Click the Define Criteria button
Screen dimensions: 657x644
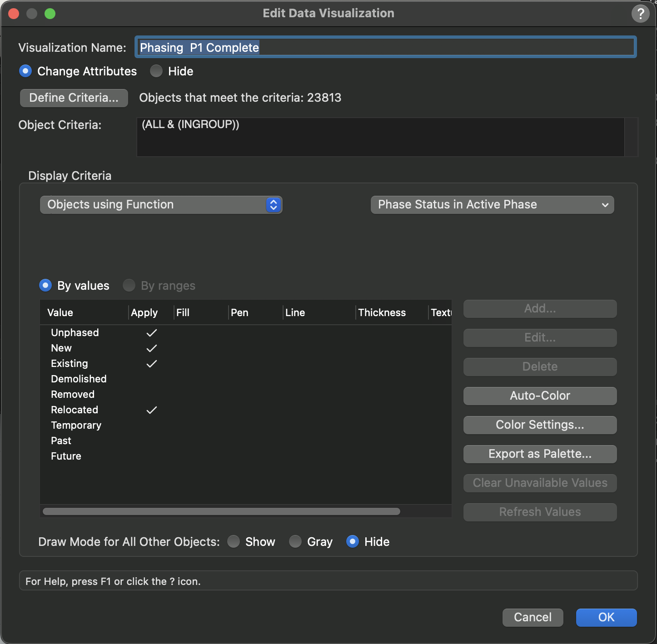(74, 98)
